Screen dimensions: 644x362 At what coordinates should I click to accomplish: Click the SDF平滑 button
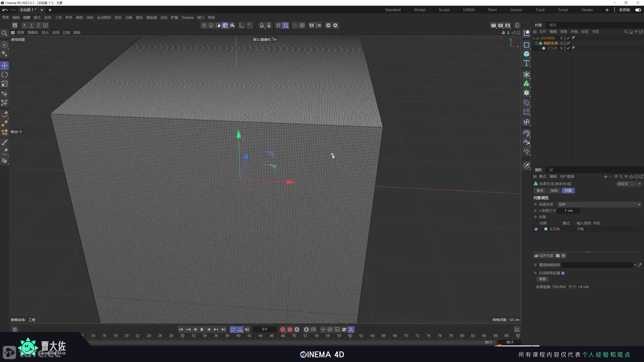click(543, 256)
